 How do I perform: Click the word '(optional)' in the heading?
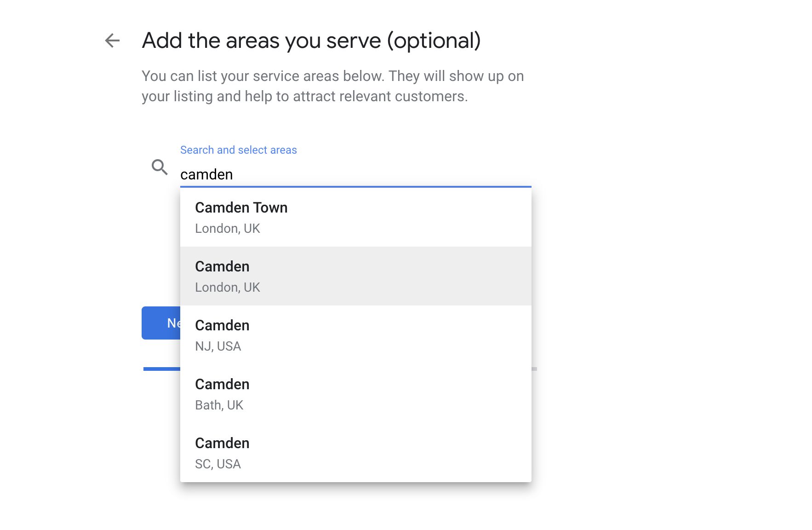coord(434,40)
